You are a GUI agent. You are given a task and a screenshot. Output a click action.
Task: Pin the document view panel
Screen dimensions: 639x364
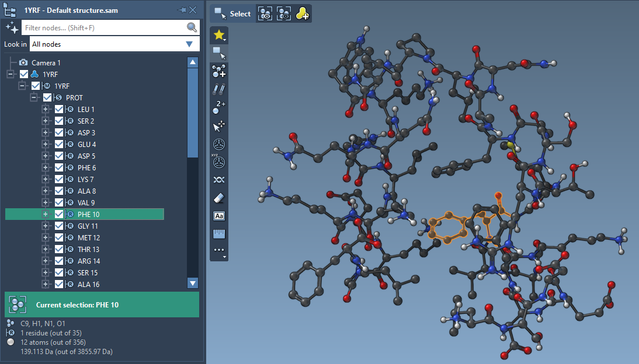pyautogui.click(x=182, y=10)
